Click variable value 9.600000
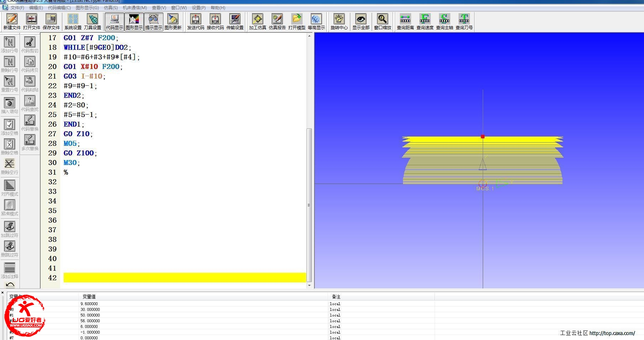Image resolution: width=644 pixels, height=340 pixels. click(89, 304)
